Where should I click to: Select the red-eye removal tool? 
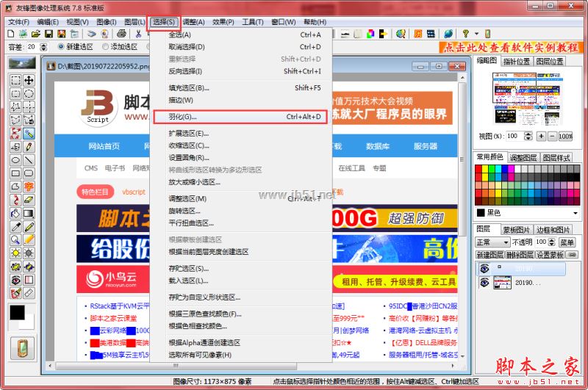tap(15, 280)
